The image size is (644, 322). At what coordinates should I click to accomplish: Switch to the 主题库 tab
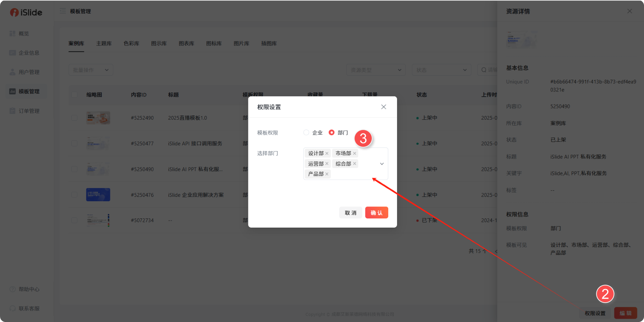pos(104,44)
